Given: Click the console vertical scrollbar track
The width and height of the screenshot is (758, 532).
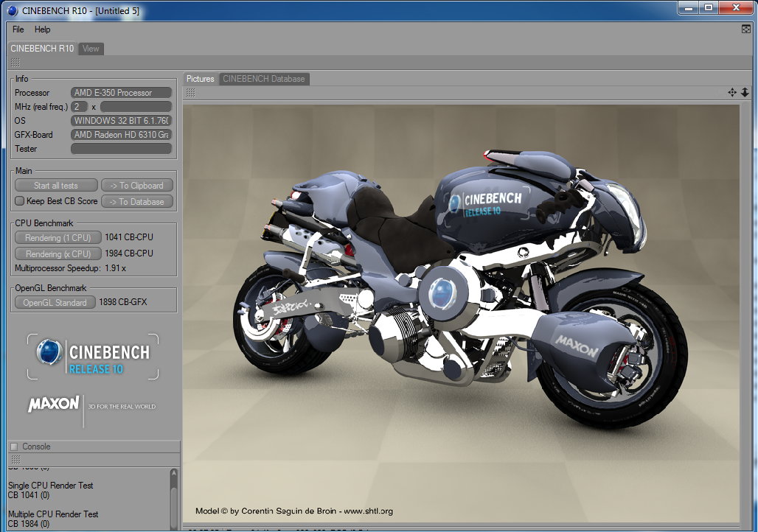Looking at the screenshot, I should tap(173, 505).
